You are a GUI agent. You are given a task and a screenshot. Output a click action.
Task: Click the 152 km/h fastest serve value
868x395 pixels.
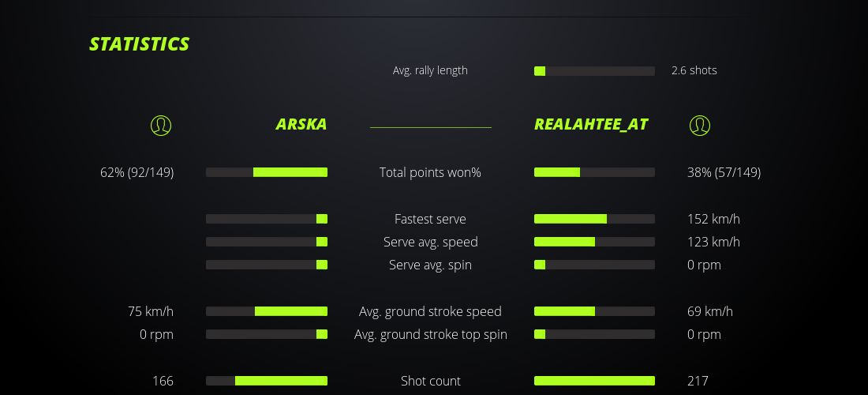click(x=713, y=219)
